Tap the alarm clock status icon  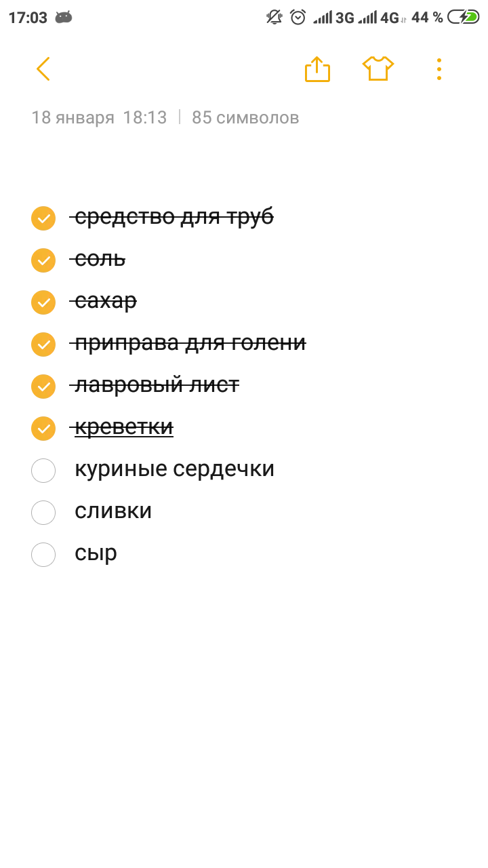(298, 18)
